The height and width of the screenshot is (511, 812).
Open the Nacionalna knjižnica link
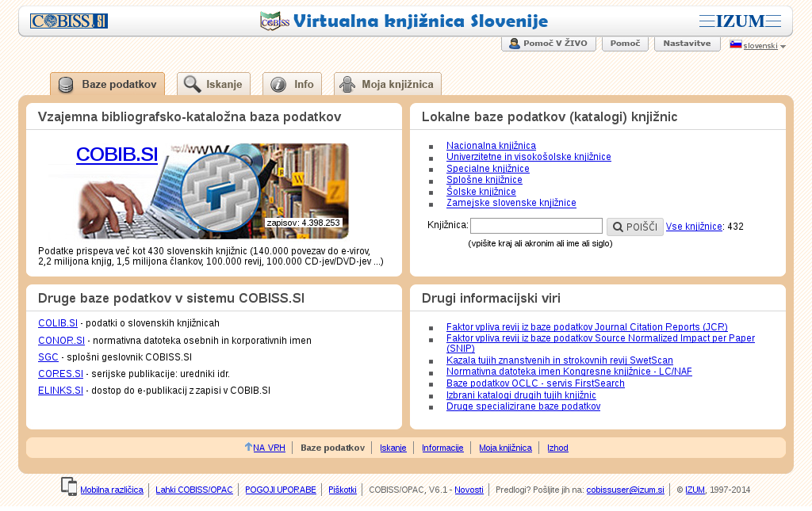491,146
